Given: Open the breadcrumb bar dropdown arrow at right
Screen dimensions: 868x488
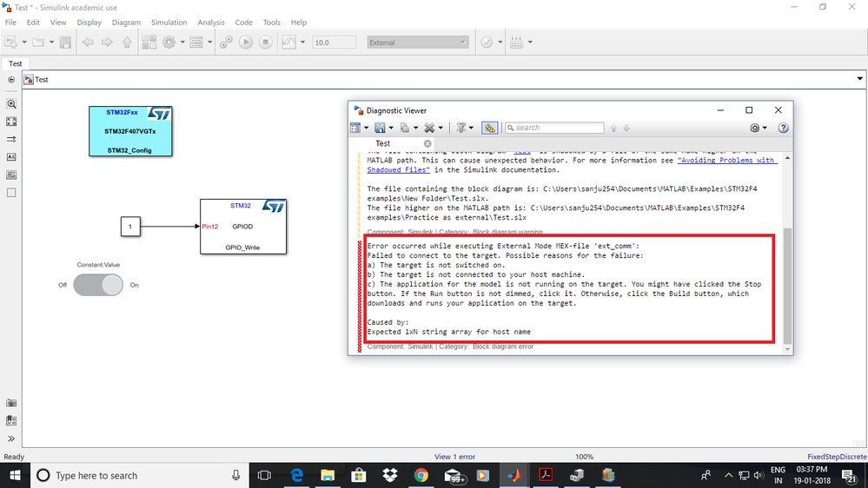Looking at the screenshot, I should [859, 79].
